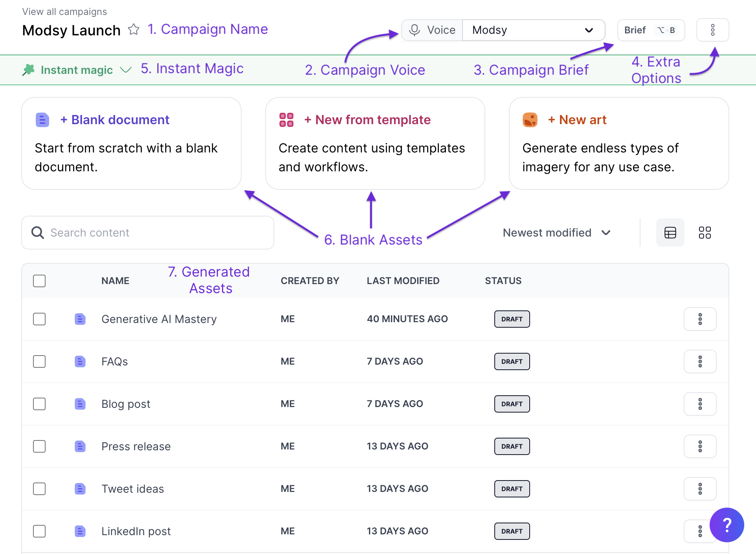Tick the select-all header checkbox
The width and height of the screenshot is (756, 554).
(39, 281)
